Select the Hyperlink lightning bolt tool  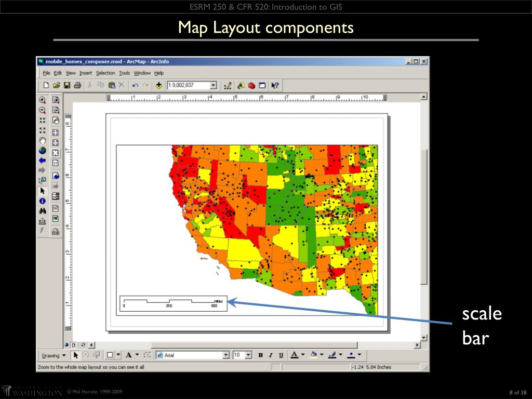(42, 231)
